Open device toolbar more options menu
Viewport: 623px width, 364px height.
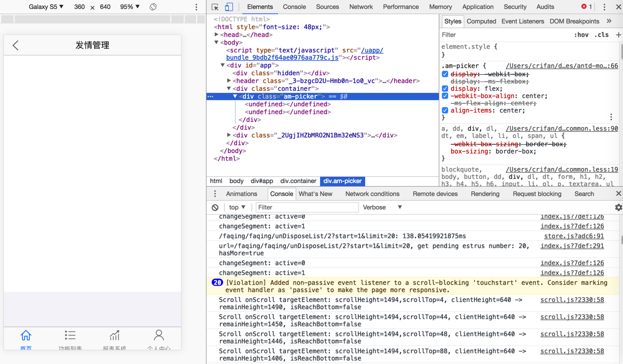point(196,7)
